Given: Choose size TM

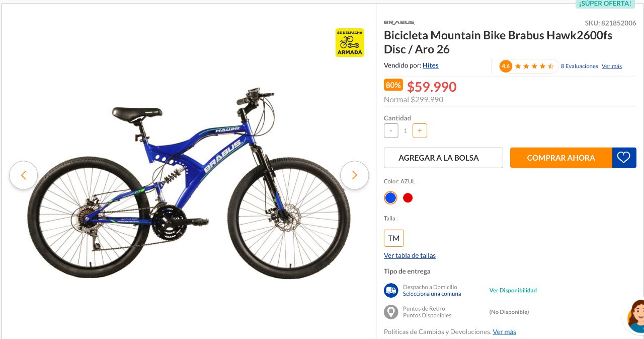Looking at the screenshot, I should click(394, 238).
